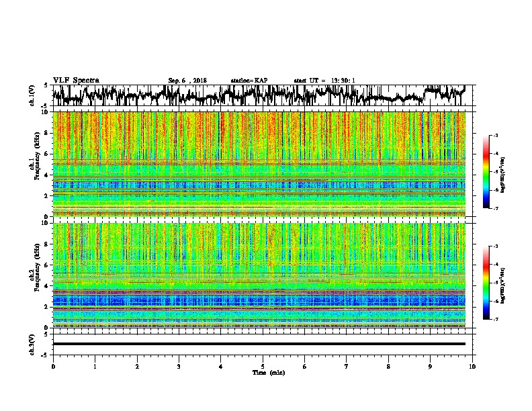Click the time-axis tick label "9"
Viewport: 532px width, 411px height.
(x=430, y=367)
